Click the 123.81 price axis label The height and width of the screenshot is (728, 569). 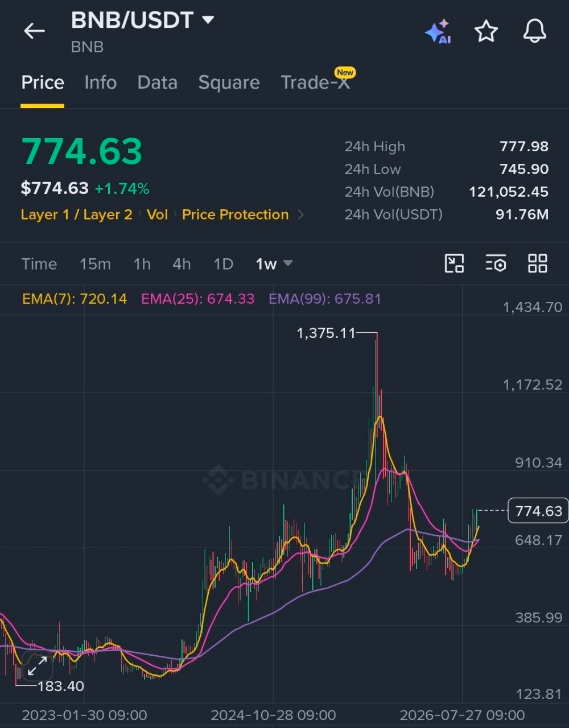click(x=539, y=694)
